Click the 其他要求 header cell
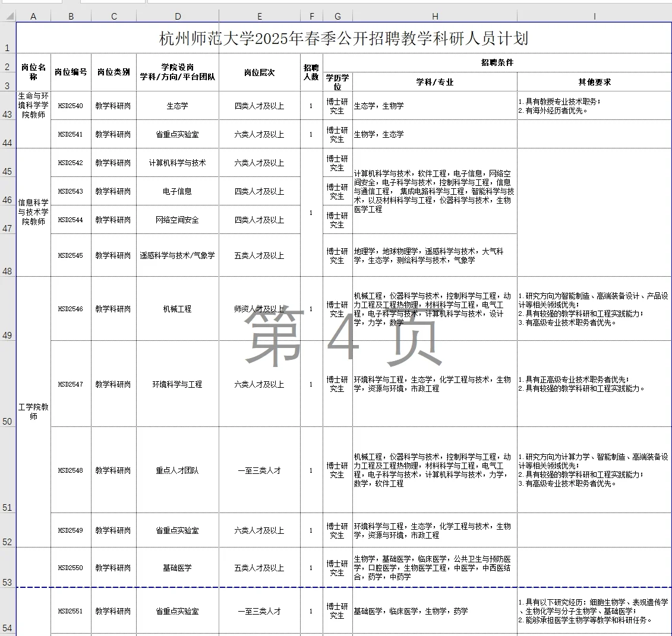The width and height of the screenshot is (672, 636). [594, 81]
